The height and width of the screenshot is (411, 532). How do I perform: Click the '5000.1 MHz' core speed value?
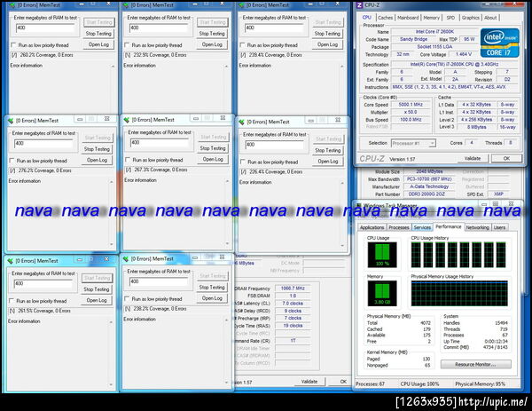pyautogui.click(x=411, y=105)
